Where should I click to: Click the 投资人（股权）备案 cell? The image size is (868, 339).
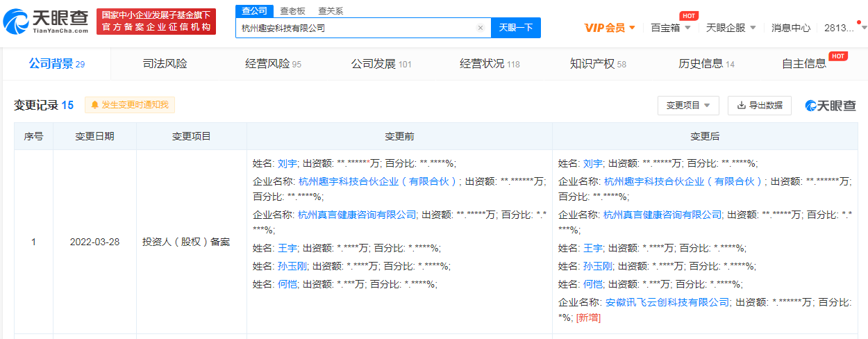coord(192,242)
